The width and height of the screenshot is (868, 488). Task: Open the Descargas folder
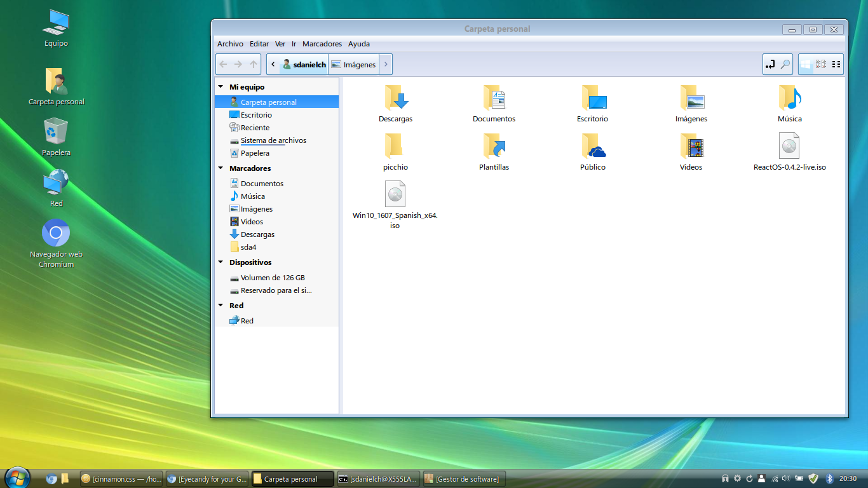395,104
